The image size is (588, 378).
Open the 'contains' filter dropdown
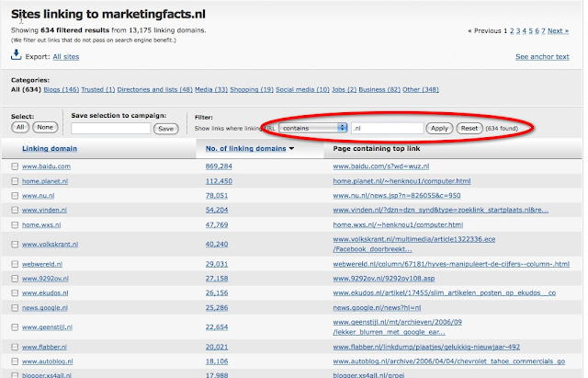[x=313, y=128]
